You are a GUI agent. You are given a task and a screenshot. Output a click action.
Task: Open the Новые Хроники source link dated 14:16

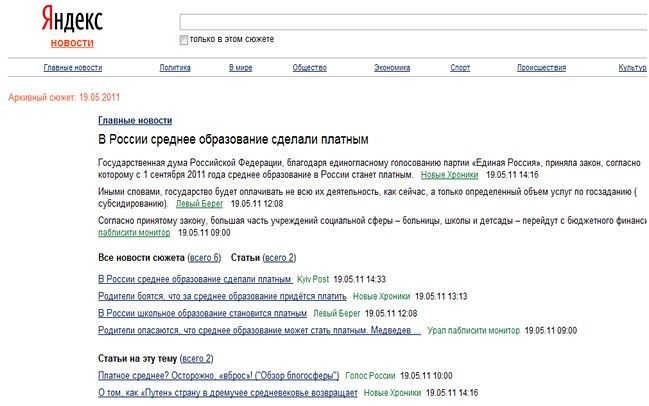449,175
